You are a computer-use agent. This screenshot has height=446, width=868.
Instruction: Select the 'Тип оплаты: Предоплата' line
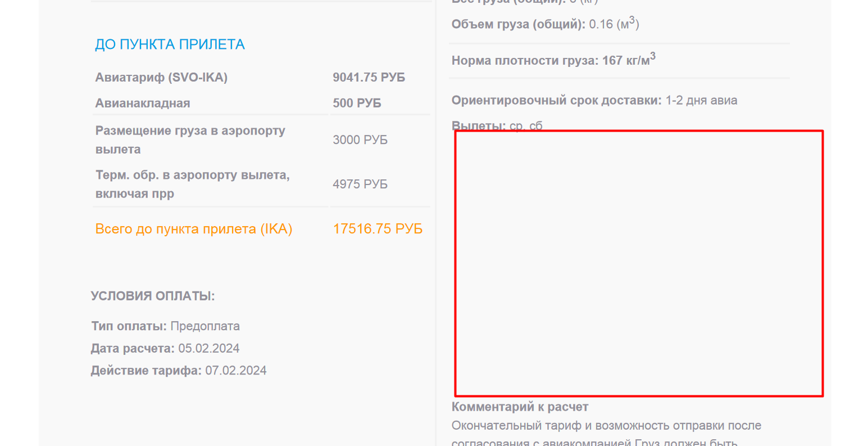point(165,326)
